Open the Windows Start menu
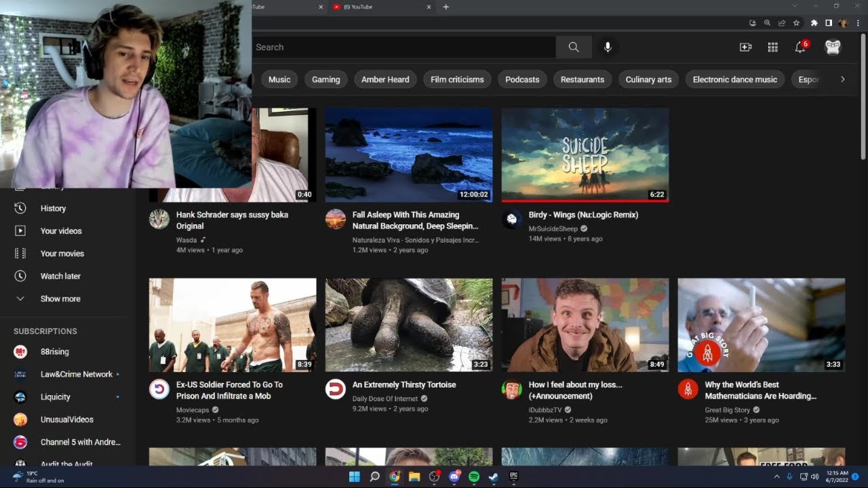 354,476
